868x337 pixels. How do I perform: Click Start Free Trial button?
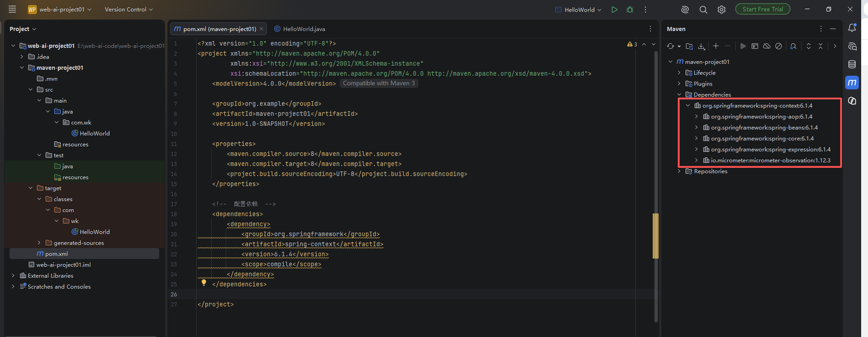(x=763, y=9)
